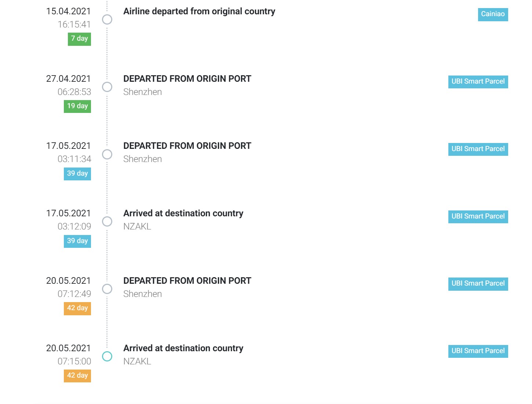Click first 'Arrived at destination country' entry
This screenshot has height=404, width=532.
pos(183,213)
